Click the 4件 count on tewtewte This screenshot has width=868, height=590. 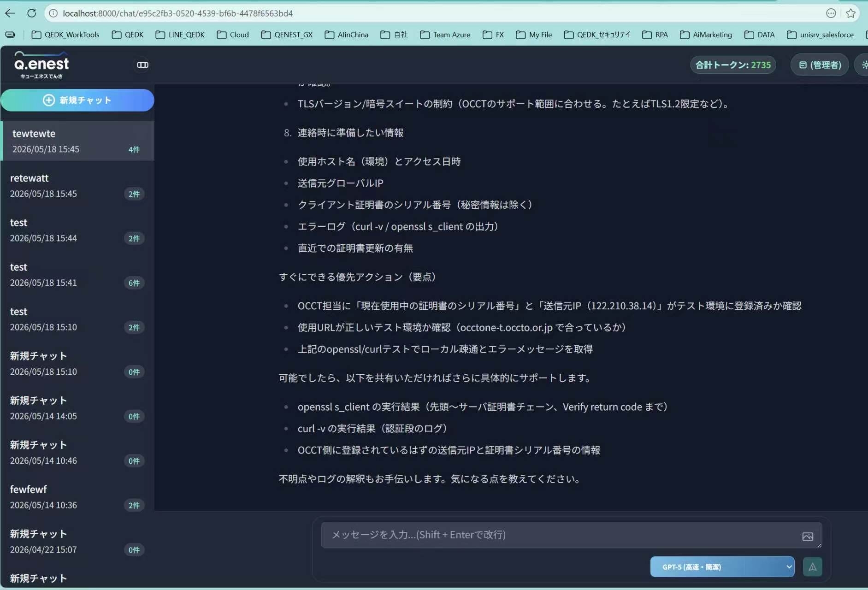point(134,149)
